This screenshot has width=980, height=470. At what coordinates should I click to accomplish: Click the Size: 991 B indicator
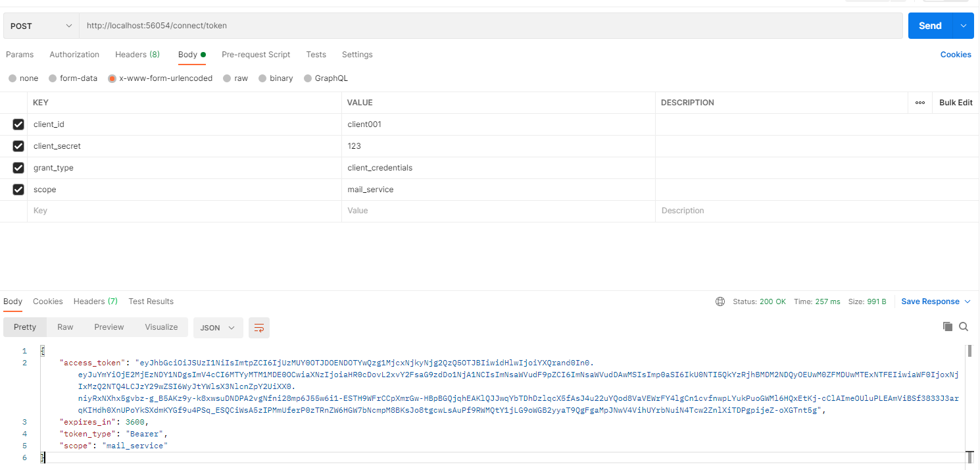(x=867, y=301)
